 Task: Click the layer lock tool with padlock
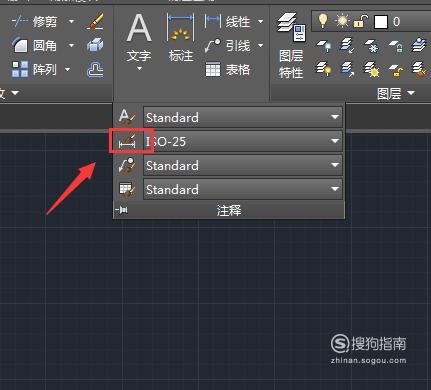tap(396, 46)
